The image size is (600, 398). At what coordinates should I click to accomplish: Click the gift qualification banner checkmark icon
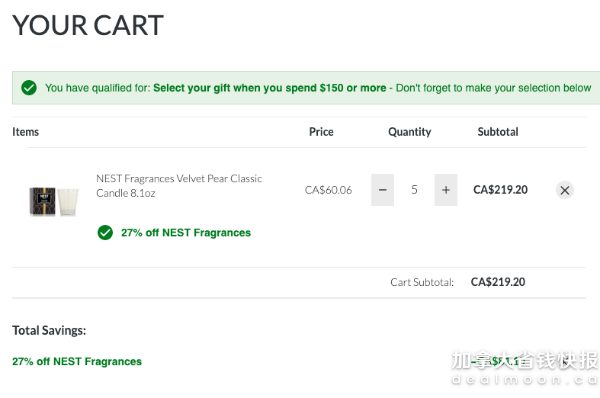[29, 88]
